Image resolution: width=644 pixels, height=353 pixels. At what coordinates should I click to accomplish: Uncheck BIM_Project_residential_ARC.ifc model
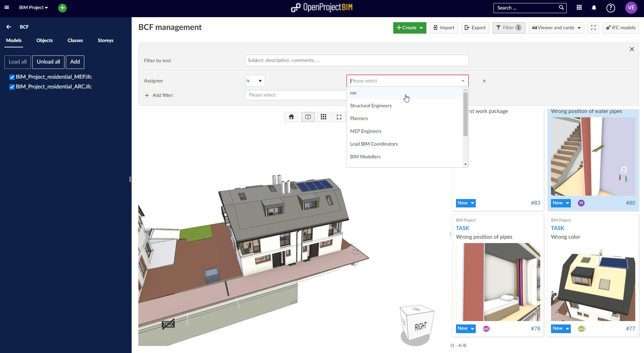tap(12, 87)
